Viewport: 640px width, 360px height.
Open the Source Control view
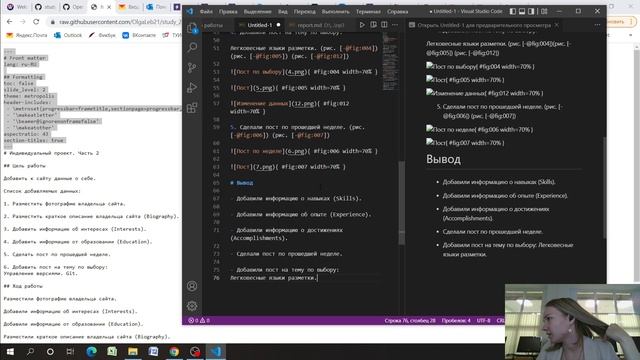click(x=192, y=67)
